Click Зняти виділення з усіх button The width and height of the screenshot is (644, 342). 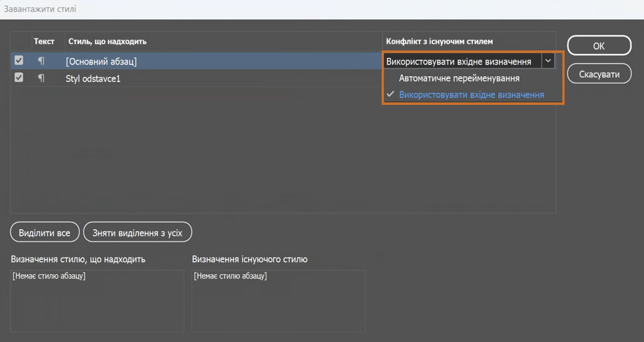pos(138,233)
